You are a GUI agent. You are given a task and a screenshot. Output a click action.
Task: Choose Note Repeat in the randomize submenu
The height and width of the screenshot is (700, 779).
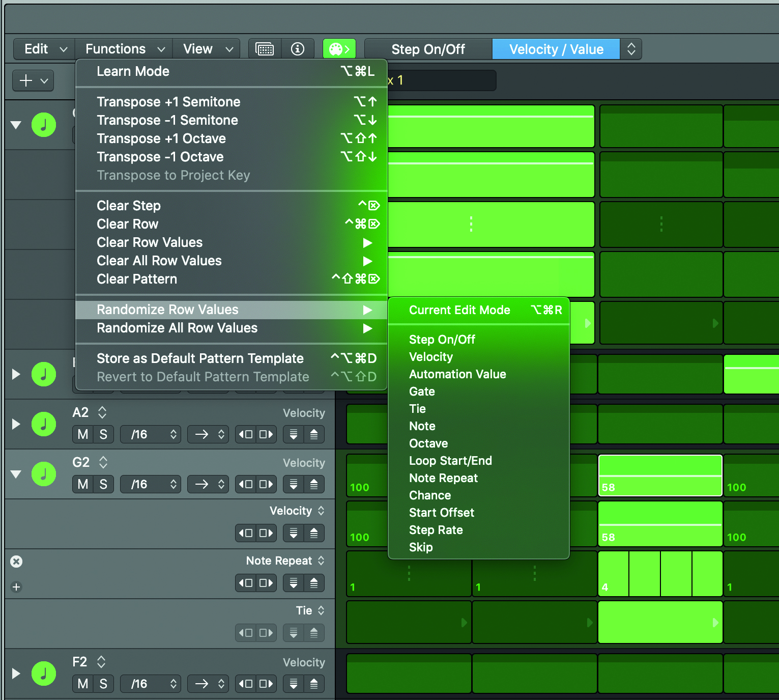coord(443,478)
